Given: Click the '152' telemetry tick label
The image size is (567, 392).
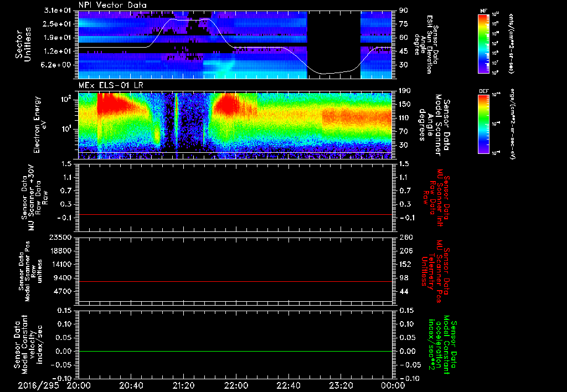Looking at the screenshot, I should point(405,264).
